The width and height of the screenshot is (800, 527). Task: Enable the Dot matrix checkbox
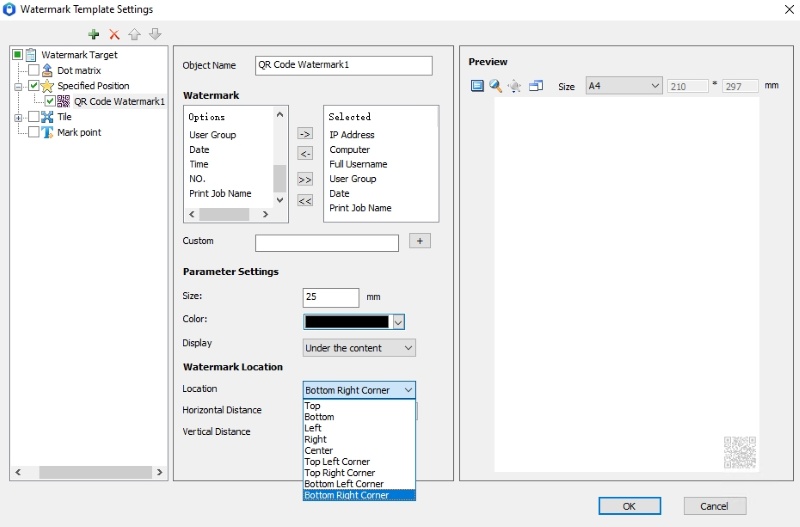pos(34,71)
